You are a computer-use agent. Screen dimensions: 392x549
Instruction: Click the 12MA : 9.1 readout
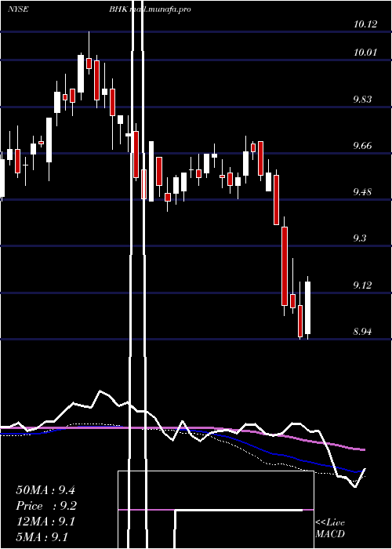tap(45, 522)
